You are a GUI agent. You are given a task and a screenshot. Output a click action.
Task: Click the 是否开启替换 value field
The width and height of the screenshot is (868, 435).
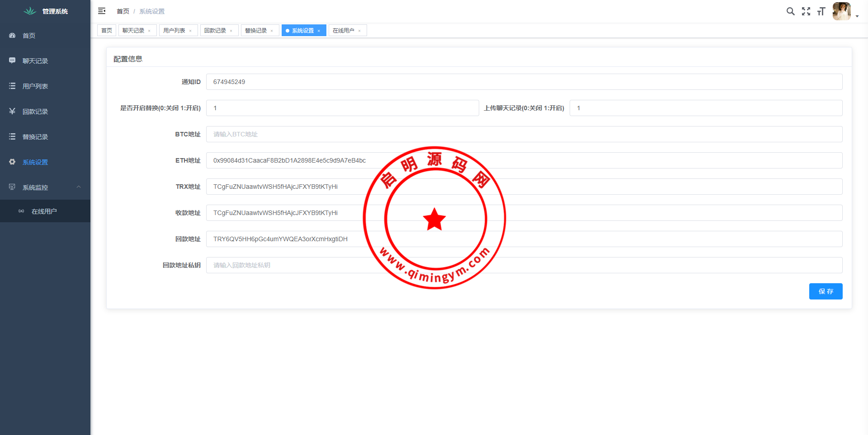tap(342, 108)
